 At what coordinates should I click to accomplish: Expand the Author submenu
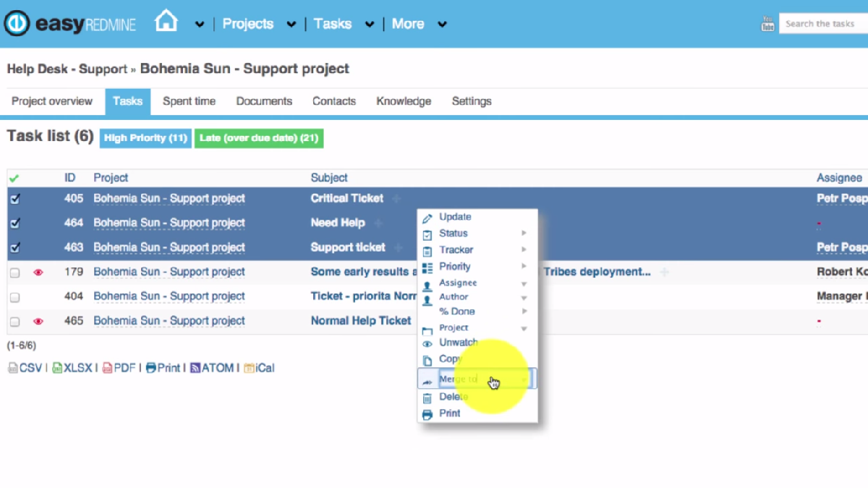pyautogui.click(x=477, y=297)
